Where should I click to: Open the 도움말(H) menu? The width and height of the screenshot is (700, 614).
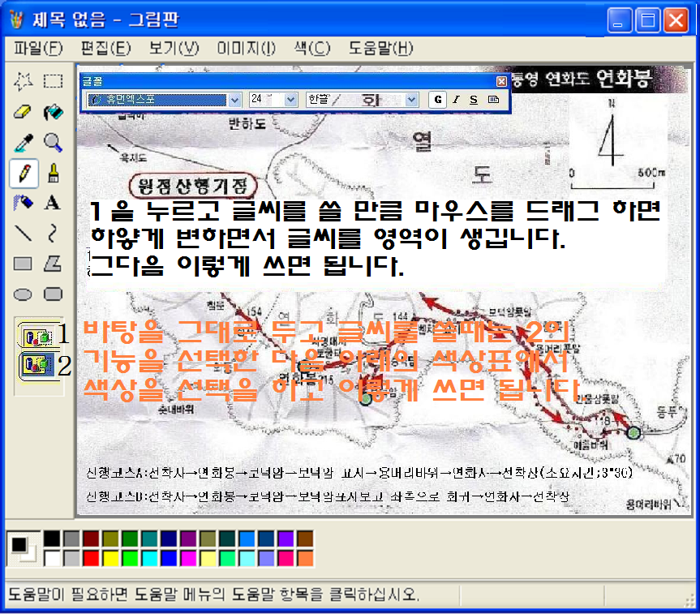pyautogui.click(x=380, y=48)
